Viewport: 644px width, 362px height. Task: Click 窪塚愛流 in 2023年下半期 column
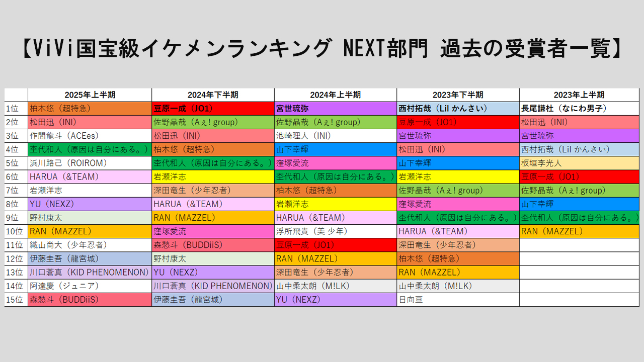tap(458, 204)
